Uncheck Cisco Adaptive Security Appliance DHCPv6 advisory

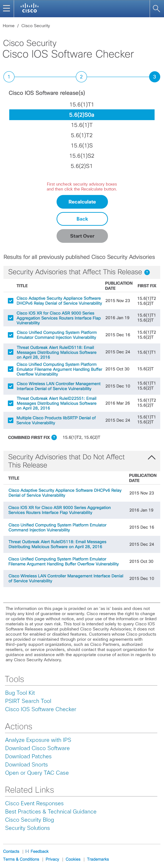(x=10, y=301)
